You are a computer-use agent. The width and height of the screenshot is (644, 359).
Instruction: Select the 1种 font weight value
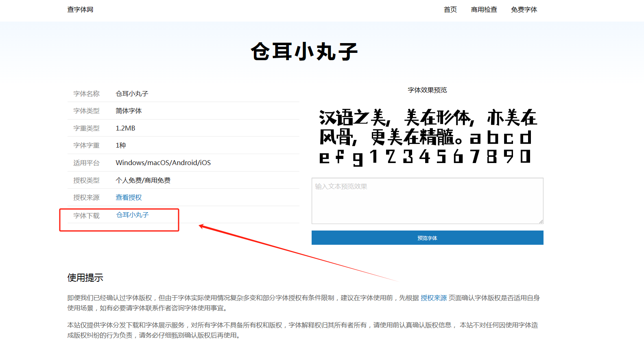pyautogui.click(x=121, y=146)
